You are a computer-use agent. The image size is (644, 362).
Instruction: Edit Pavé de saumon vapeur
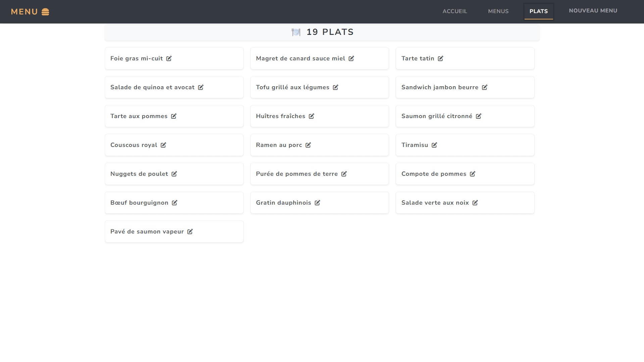click(190, 231)
